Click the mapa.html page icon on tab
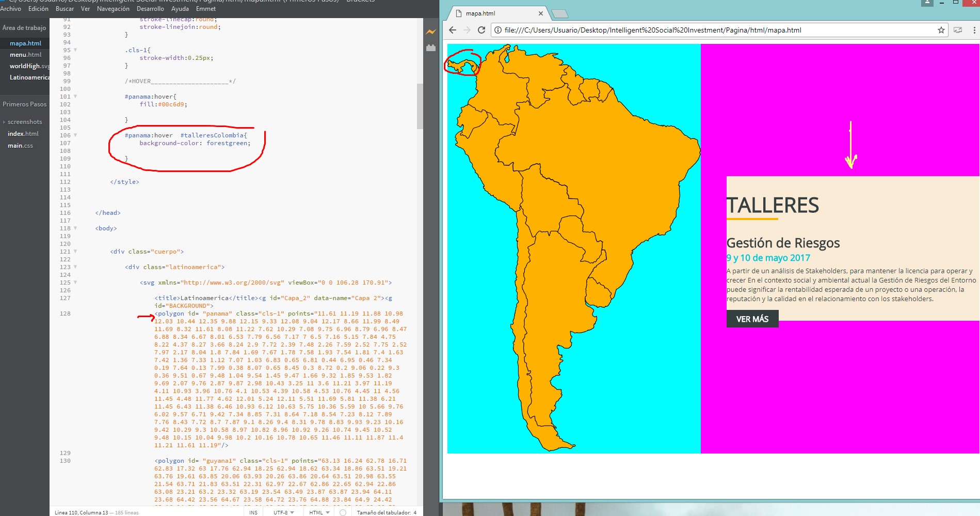 pos(458,13)
